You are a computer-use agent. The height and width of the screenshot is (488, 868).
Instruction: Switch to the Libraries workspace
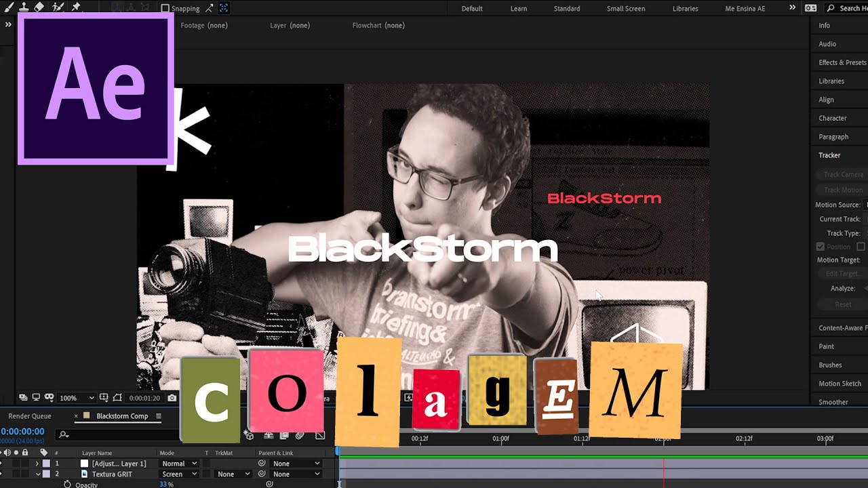coord(686,9)
